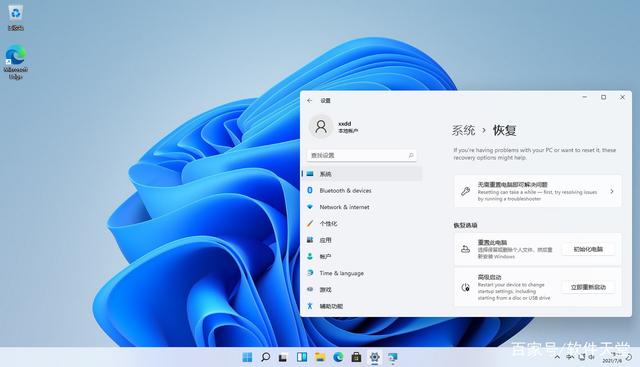The image size is (640, 367).
Task: Click the rightmost pinned taskbar app
Action: (392, 358)
